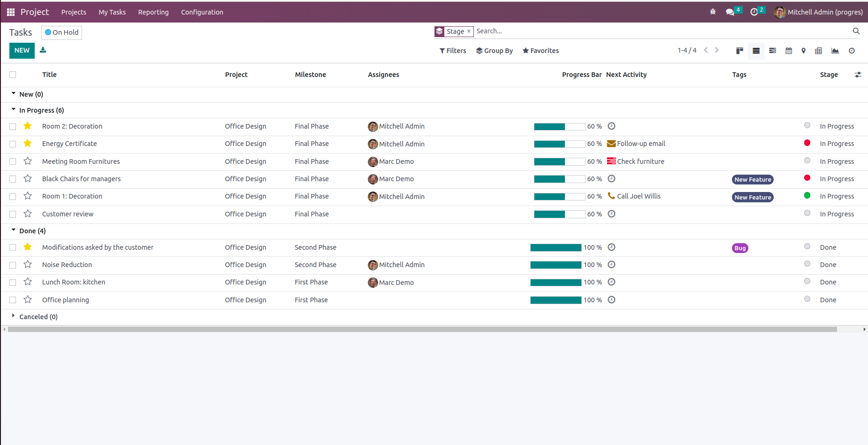Click the Search input field
Image resolution: width=868 pixels, height=445 pixels.
[662, 31]
